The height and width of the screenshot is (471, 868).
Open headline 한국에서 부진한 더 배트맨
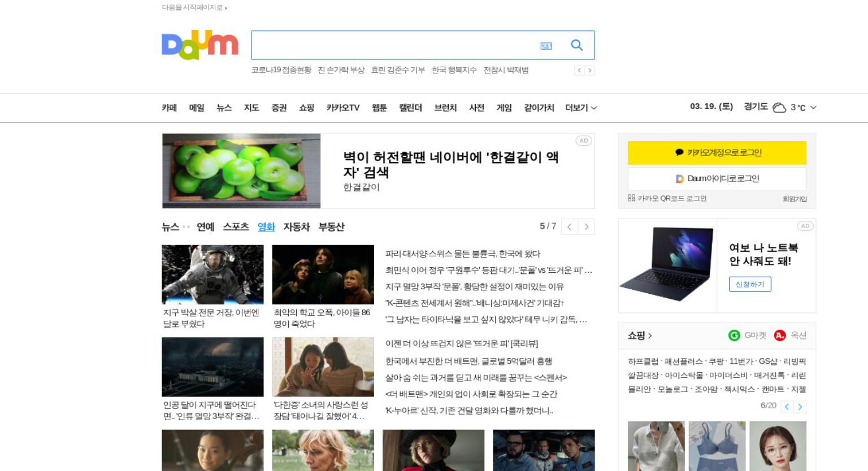469,361
